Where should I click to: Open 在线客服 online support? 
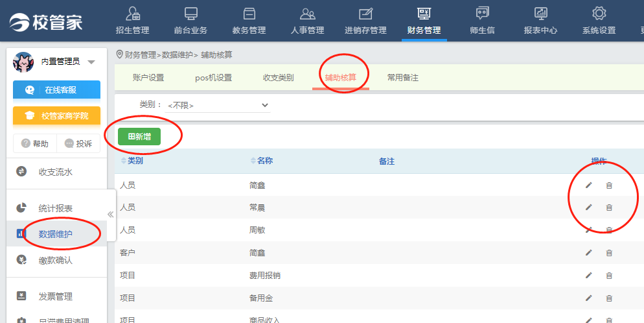coord(56,90)
